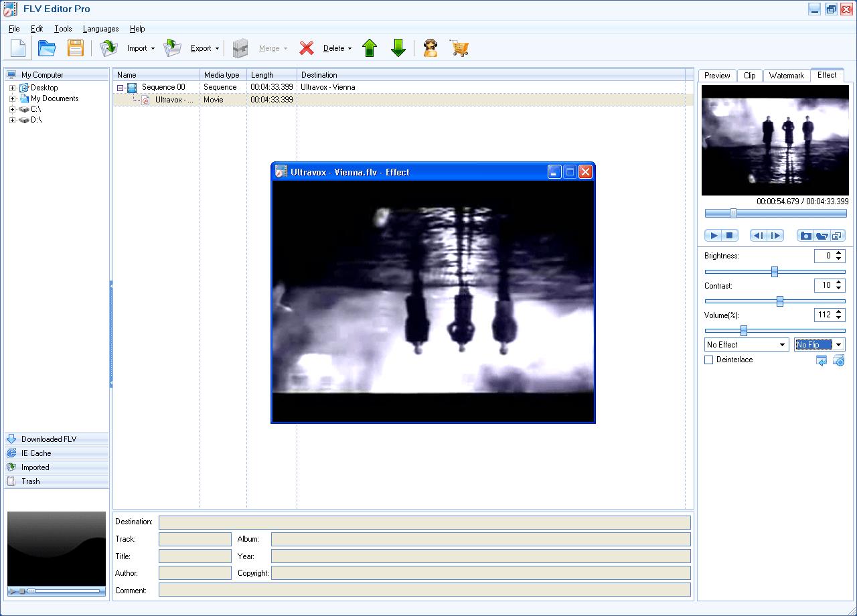Click the red X Delete icon
The width and height of the screenshot is (857, 616).
point(307,48)
